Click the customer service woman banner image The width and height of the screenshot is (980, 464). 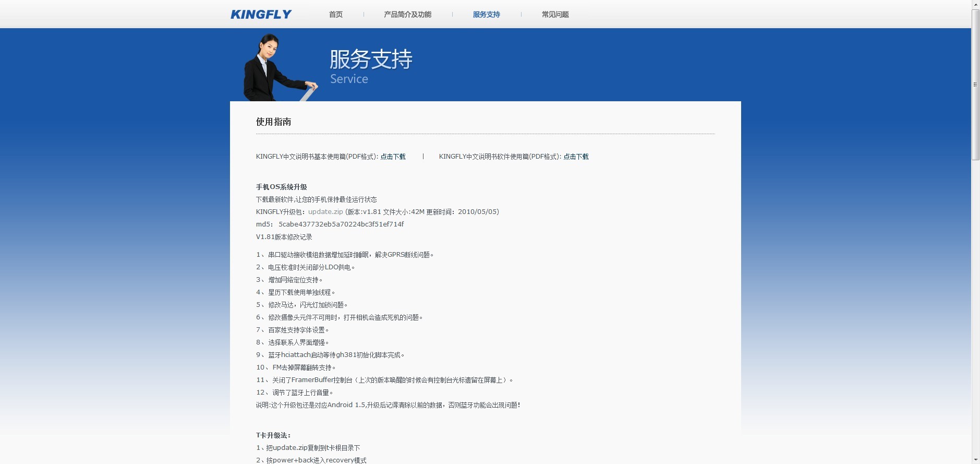coord(280,67)
